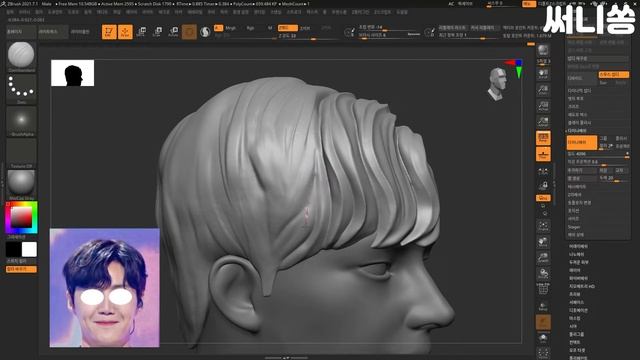Select the Move transform icon in top shelf
The height and width of the screenshot is (360, 640).
pyautogui.click(x=141, y=31)
